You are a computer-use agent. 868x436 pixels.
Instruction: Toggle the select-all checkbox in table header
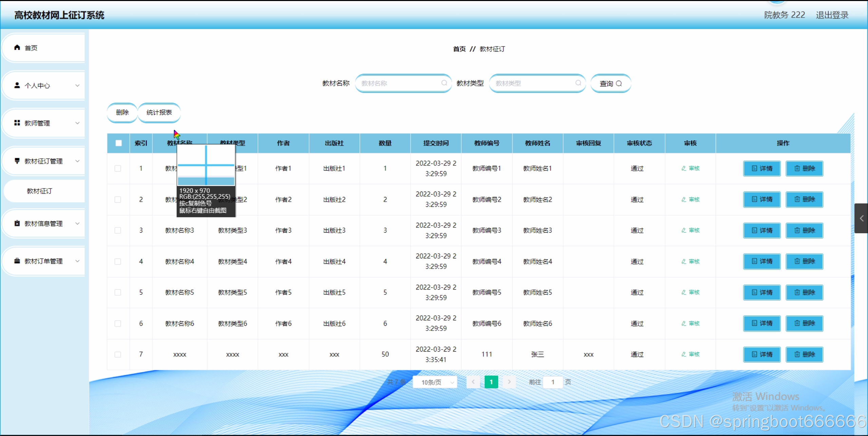[x=118, y=143]
